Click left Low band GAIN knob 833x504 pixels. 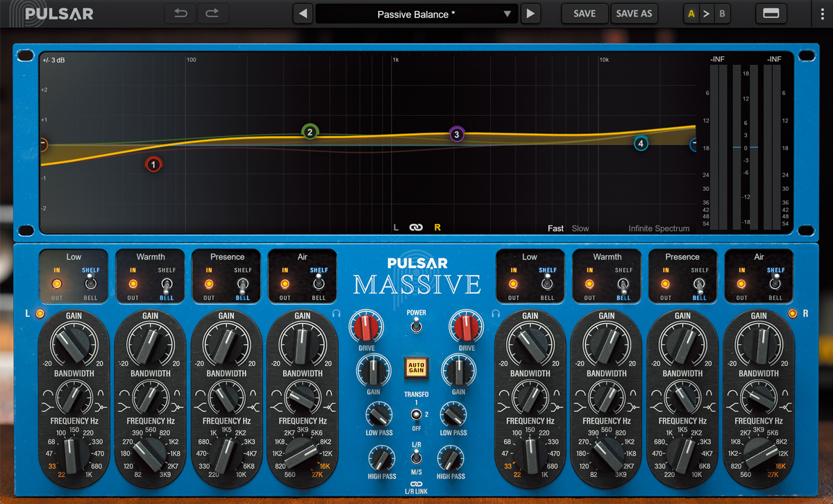[x=74, y=344]
